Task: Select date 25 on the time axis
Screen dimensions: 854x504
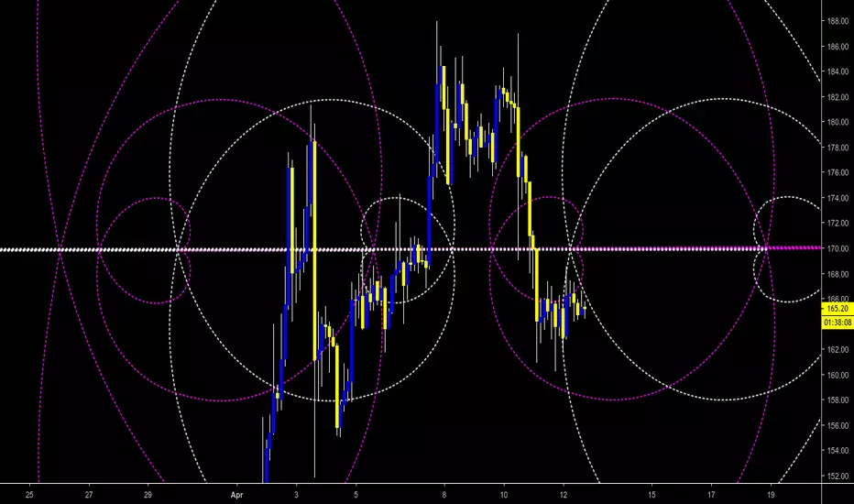Action: point(29,495)
